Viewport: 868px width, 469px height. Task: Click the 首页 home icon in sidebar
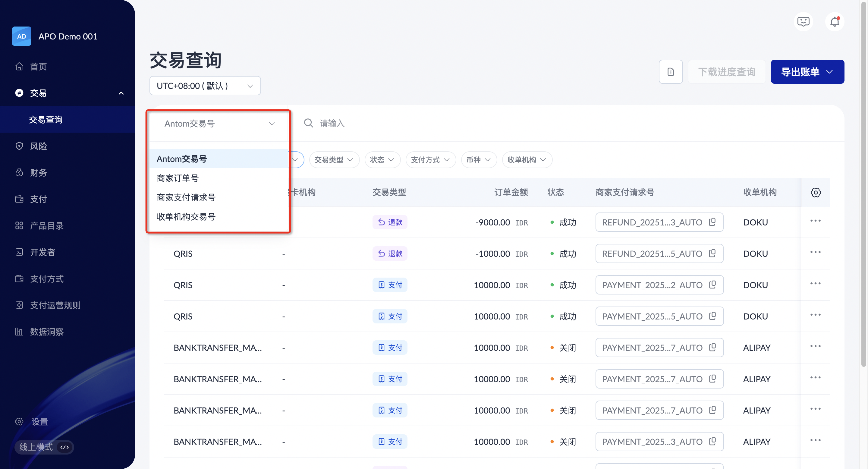[19, 66]
